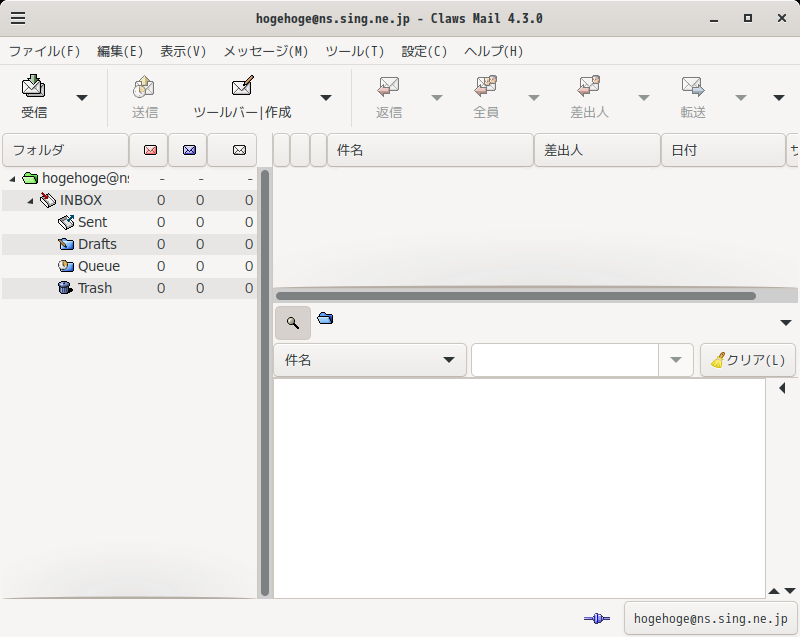The height and width of the screenshot is (637, 800).
Task: Open the dropdown arrow beside the compose button
Action: point(326,97)
